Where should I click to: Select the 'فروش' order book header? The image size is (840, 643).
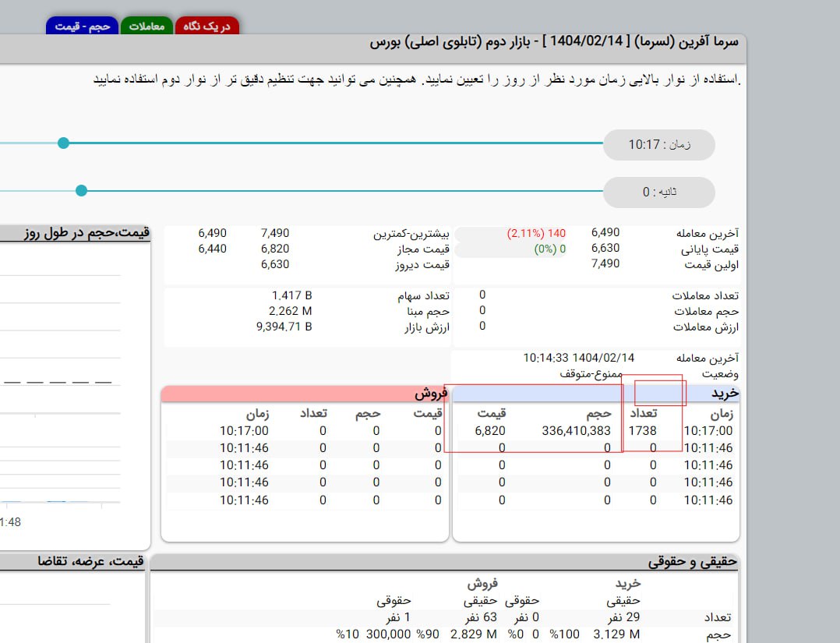click(x=432, y=394)
